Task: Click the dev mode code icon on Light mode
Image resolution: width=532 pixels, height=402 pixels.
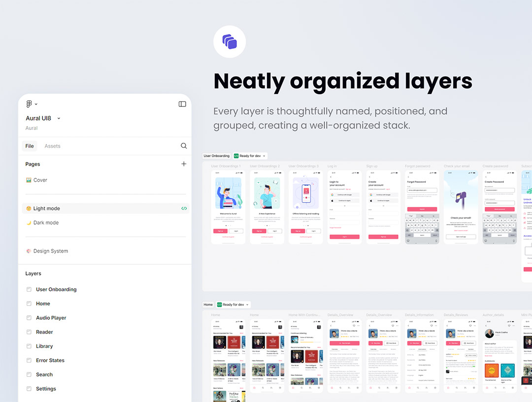Action: pos(184,208)
